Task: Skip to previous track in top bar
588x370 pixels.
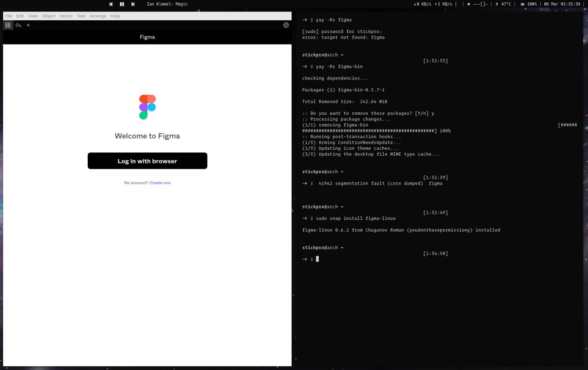Action: coord(111,4)
